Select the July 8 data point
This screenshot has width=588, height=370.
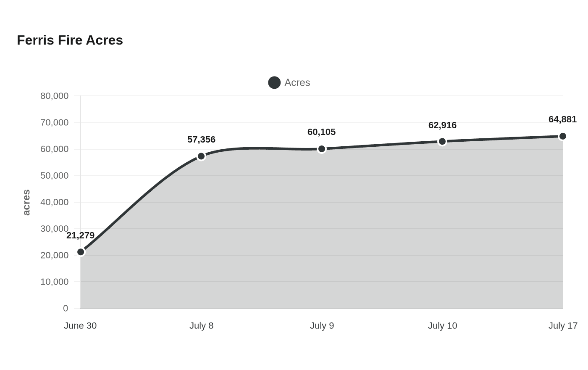tap(201, 156)
